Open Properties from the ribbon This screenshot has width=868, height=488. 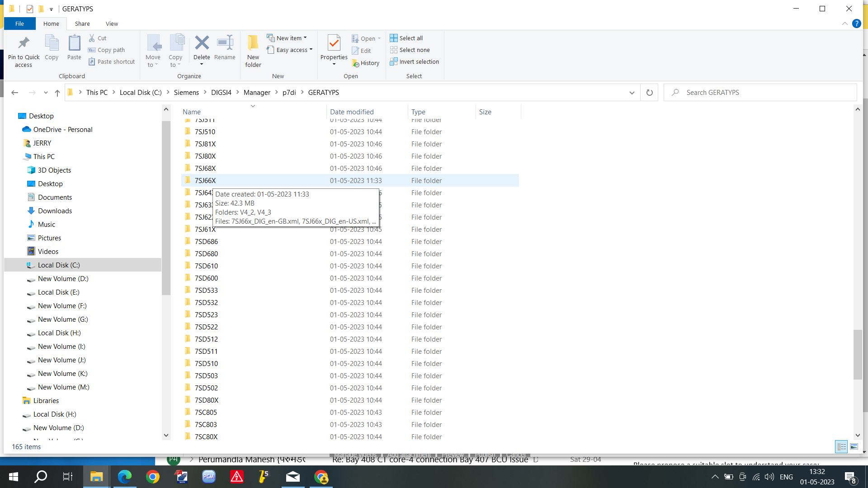pyautogui.click(x=334, y=43)
